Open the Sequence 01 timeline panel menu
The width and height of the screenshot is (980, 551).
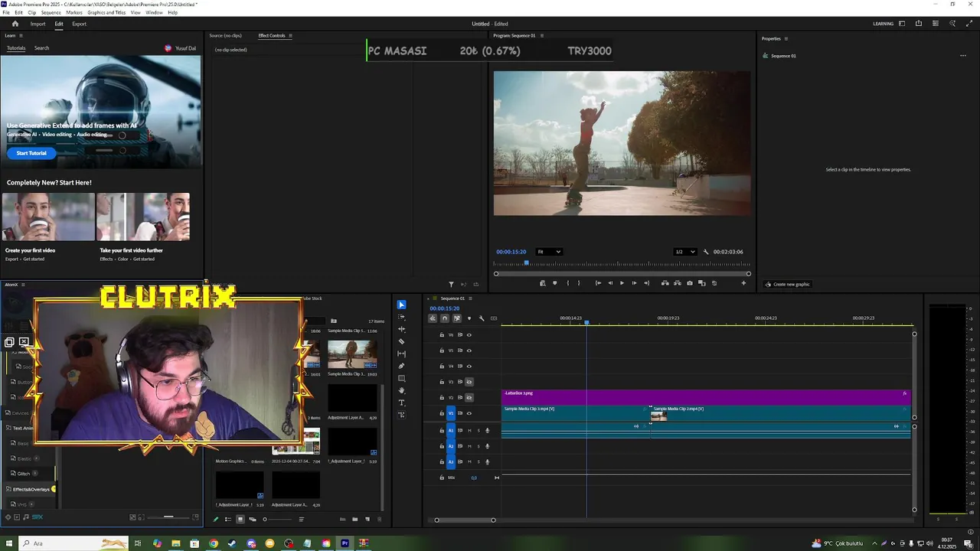pos(470,298)
